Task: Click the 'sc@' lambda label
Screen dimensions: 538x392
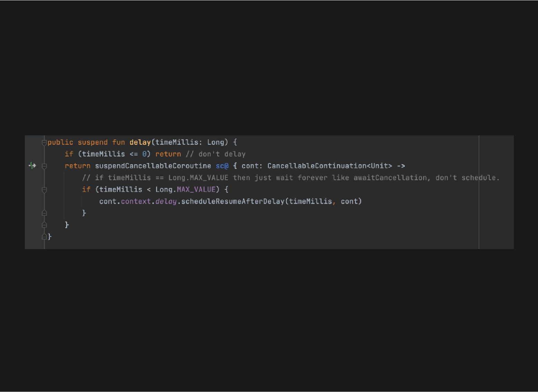Action: coord(222,166)
